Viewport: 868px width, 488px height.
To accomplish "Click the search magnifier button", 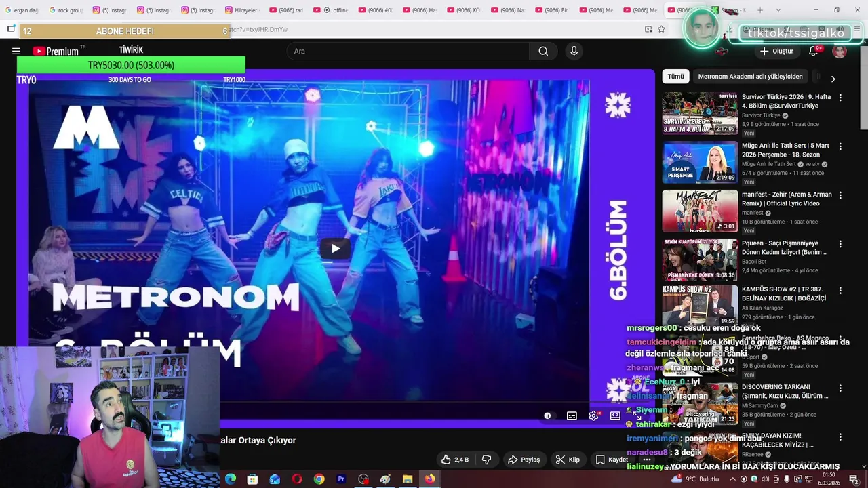I will click(x=543, y=51).
